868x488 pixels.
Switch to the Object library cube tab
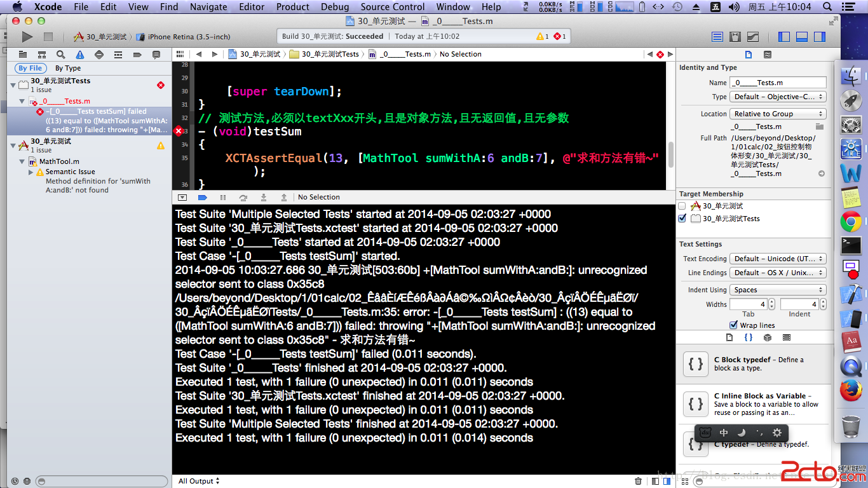point(768,338)
